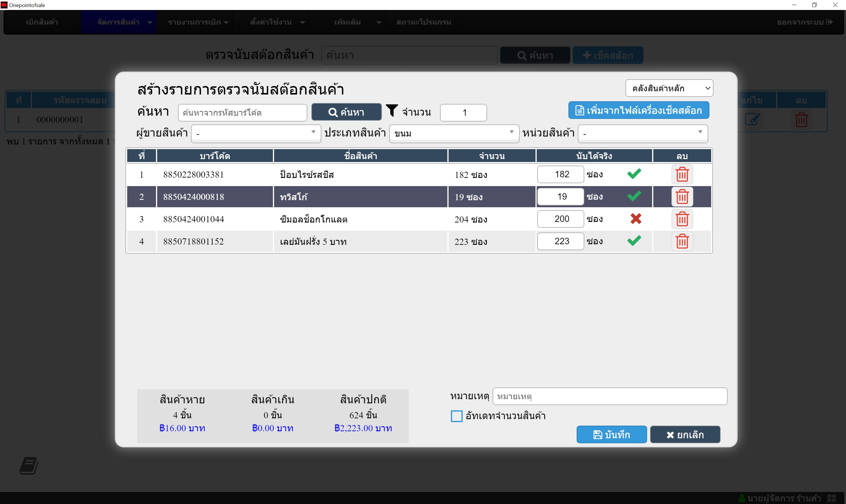
Task: Click product name เลย์มันฝรั่ง 5 บาท
Action: 313,242
